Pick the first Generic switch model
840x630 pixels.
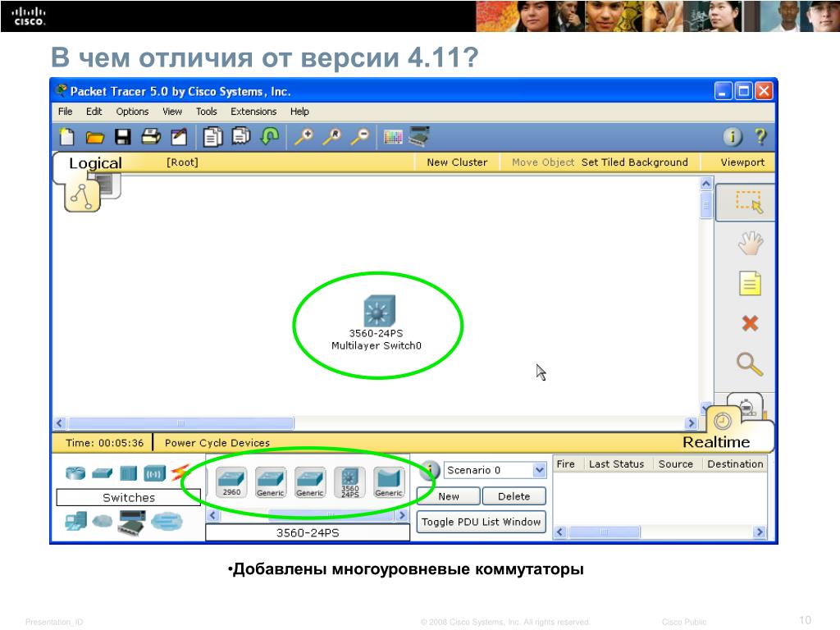tap(271, 482)
